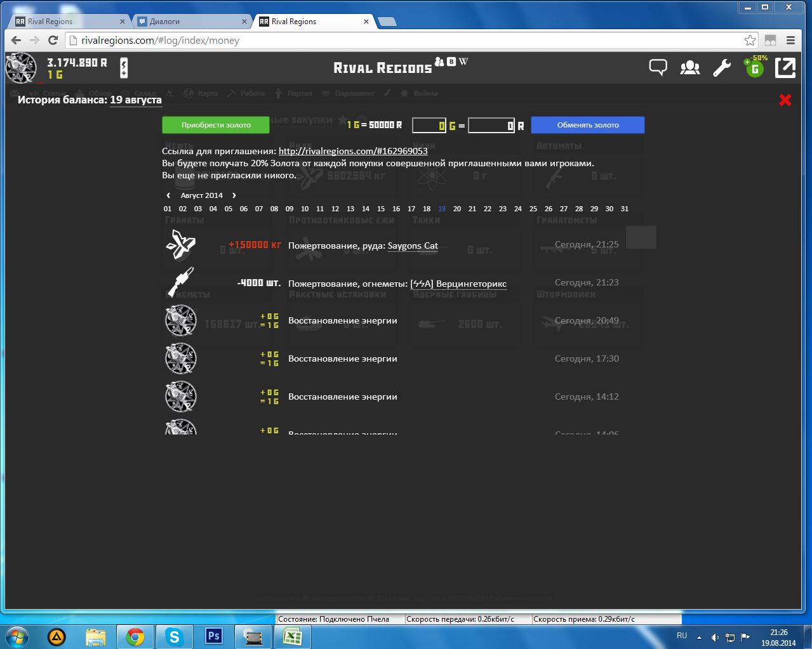The image size is (812, 649).
Task: Click the flamethrower icon in donation row
Action: tap(181, 282)
